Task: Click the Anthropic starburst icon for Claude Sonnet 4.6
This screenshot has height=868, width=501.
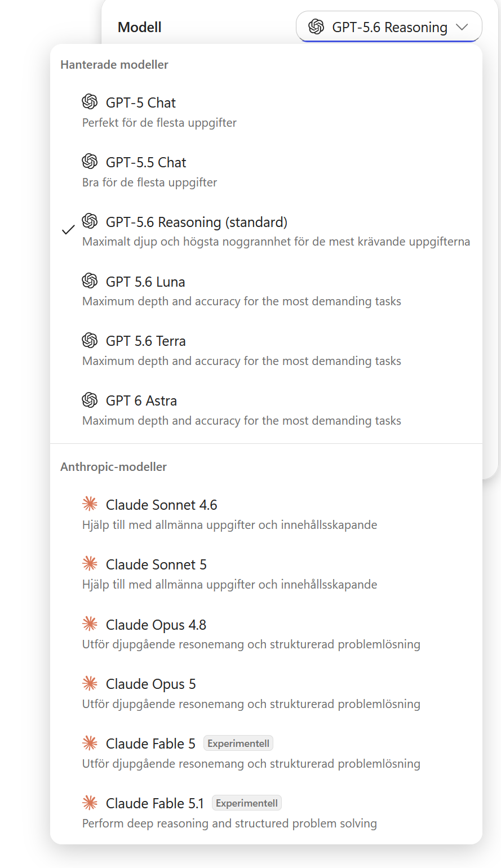Action: [x=90, y=504]
